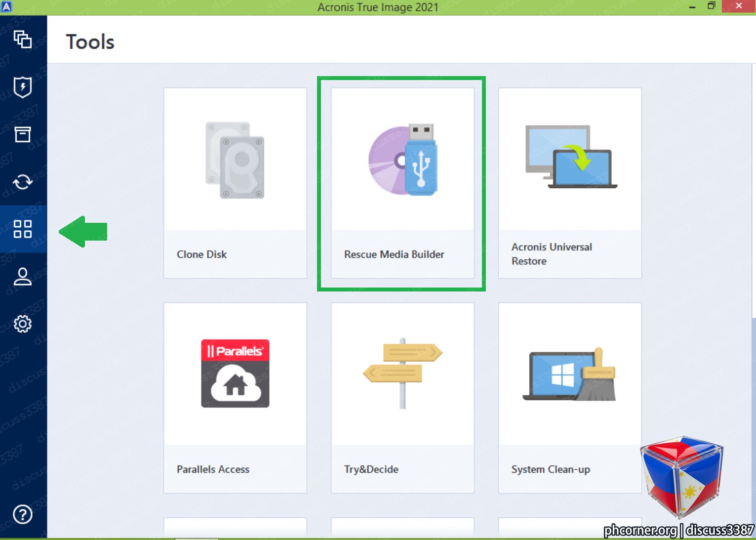Click the Try&Decide signpost icon
The height and width of the screenshot is (540, 756).
point(402,374)
